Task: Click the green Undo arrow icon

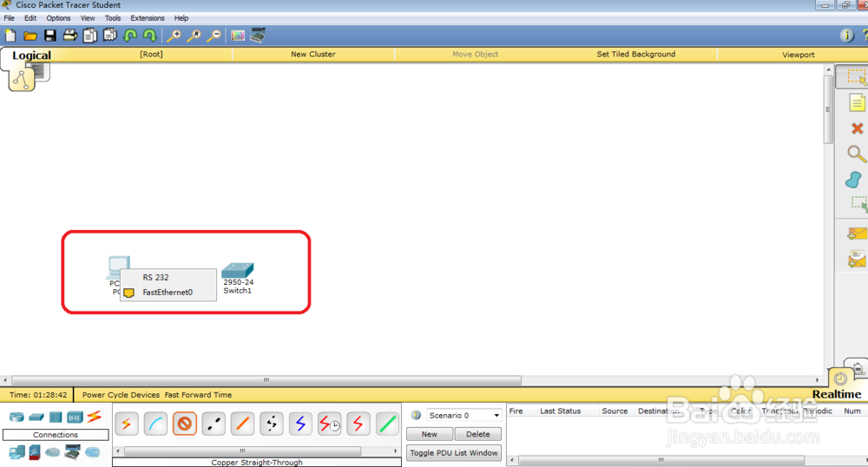Action: (x=130, y=36)
